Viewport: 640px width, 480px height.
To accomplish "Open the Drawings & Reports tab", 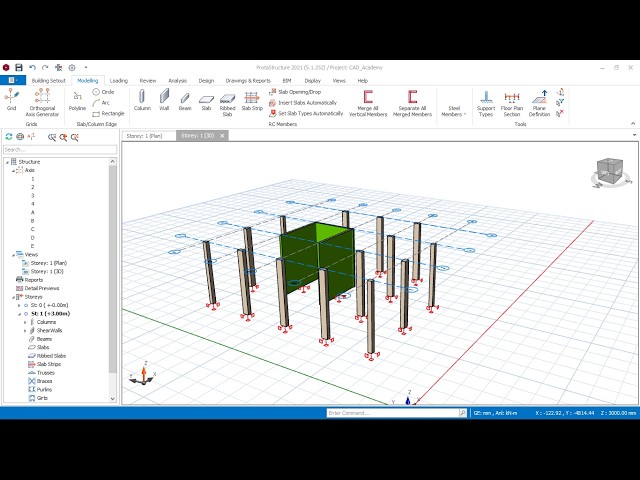I will tap(248, 81).
